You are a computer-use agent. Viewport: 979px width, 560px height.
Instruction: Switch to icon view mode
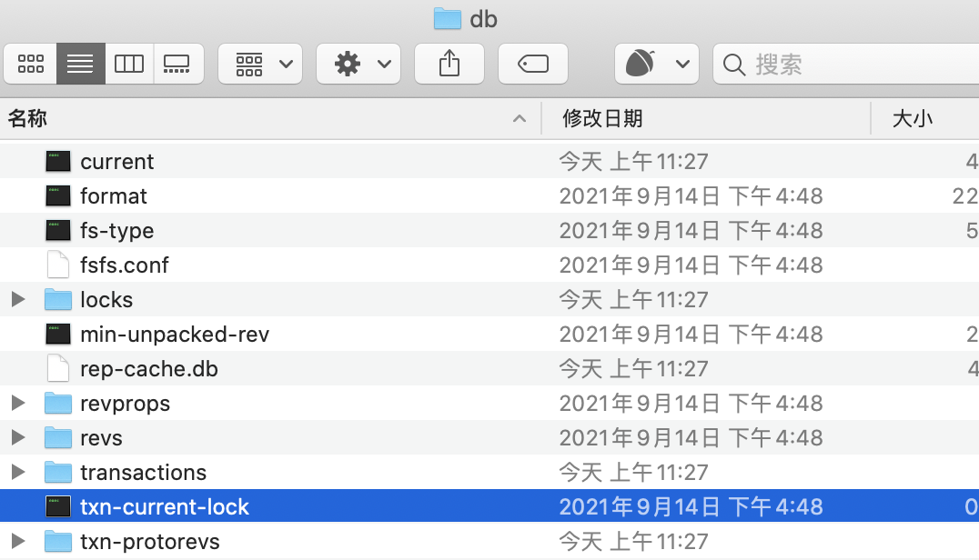(x=31, y=64)
